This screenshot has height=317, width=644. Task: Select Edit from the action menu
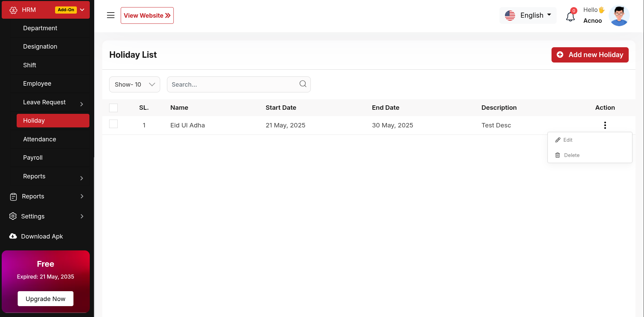click(567, 140)
